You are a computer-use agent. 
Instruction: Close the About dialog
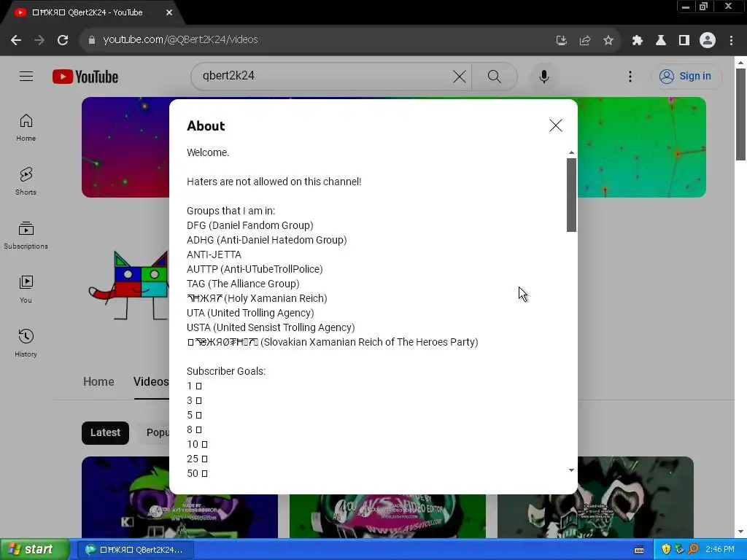[555, 125]
